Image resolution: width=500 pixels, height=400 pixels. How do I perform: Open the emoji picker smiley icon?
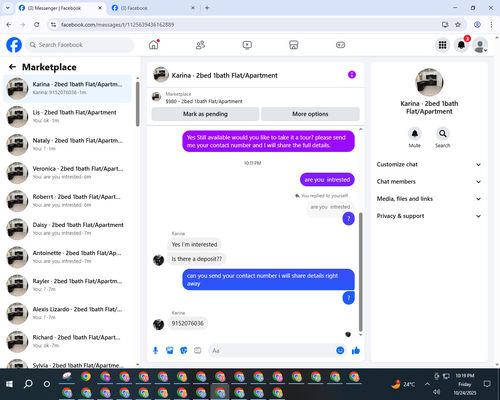[x=340, y=350]
